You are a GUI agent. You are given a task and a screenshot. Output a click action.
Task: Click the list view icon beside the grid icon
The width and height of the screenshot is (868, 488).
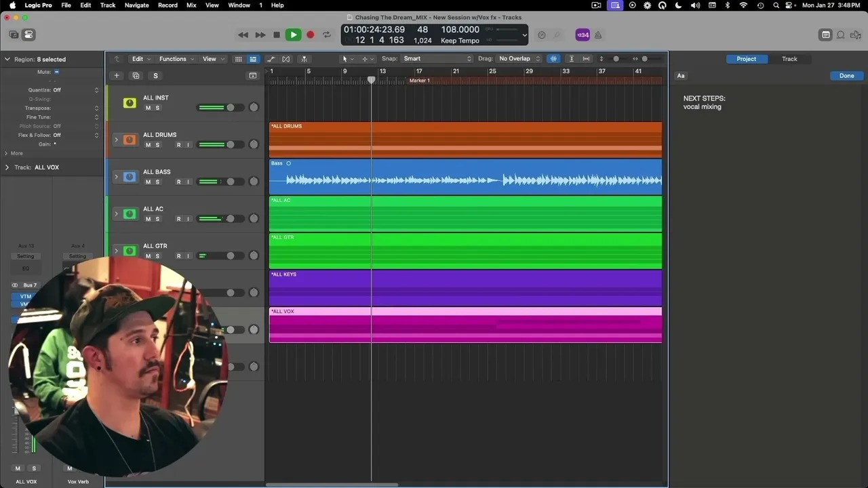pos(253,59)
